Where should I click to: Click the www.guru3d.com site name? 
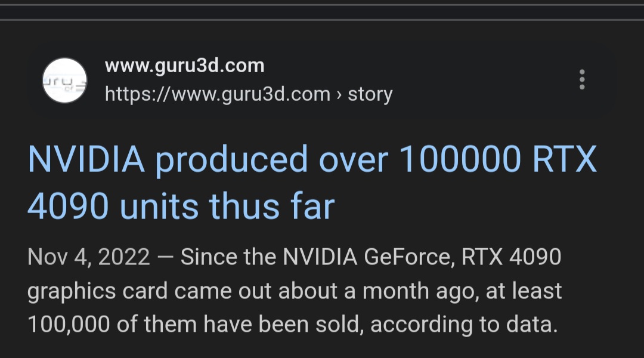click(184, 66)
